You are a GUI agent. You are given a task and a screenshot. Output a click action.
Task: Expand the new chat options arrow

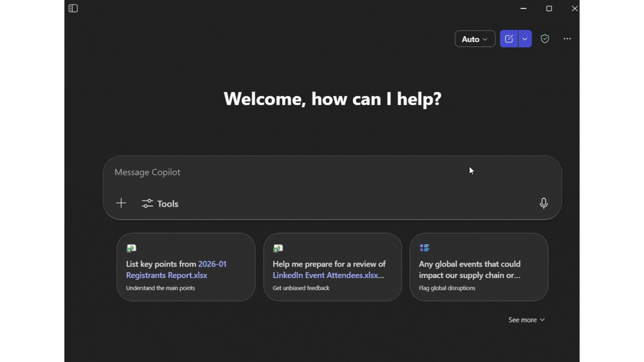pyautogui.click(x=525, y=39)
